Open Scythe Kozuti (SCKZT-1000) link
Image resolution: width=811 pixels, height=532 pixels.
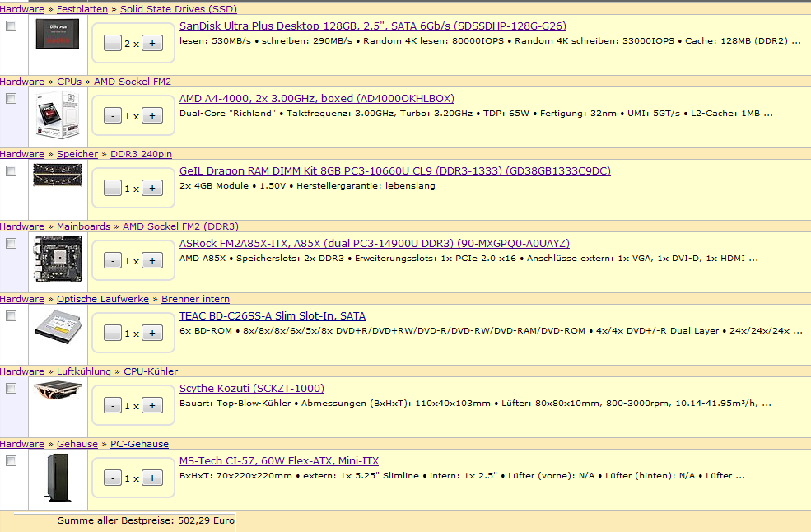point(252,388)
